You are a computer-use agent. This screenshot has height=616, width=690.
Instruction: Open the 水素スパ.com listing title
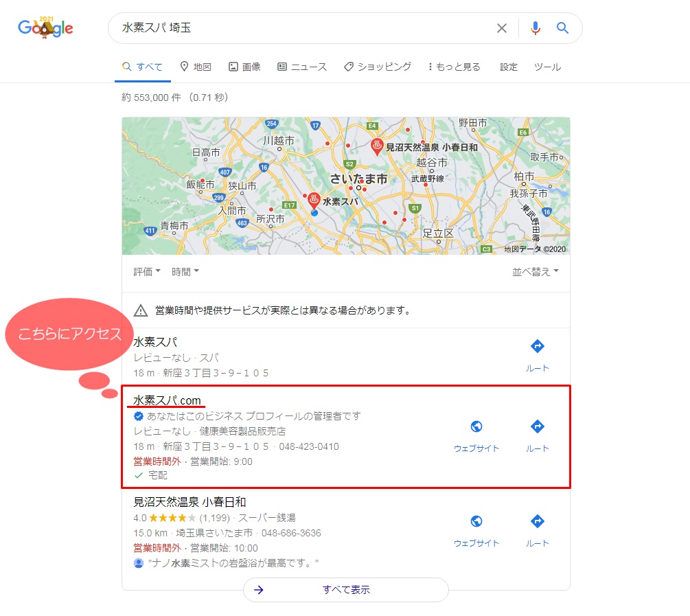167,400
